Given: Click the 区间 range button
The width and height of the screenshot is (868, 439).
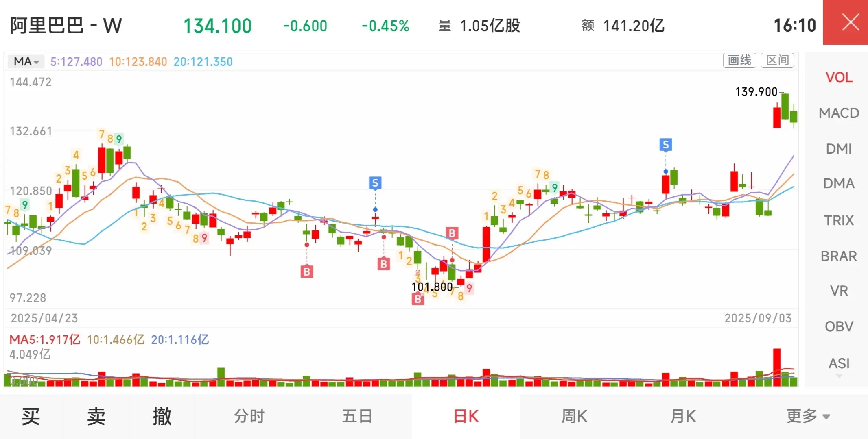Looking at the screenshot, I should [x=777, y=61].
